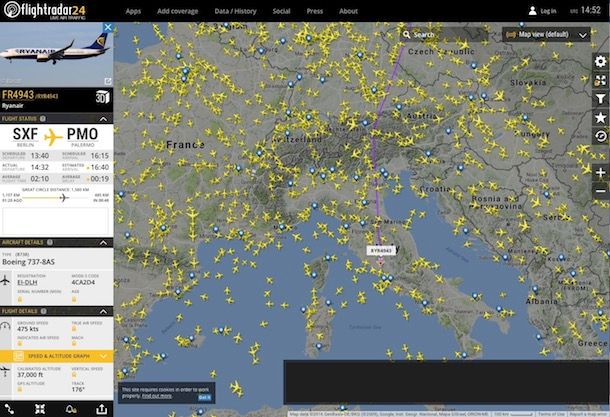Click Boeing 737-8AS aircraft type text

click(x=28, y=262)
